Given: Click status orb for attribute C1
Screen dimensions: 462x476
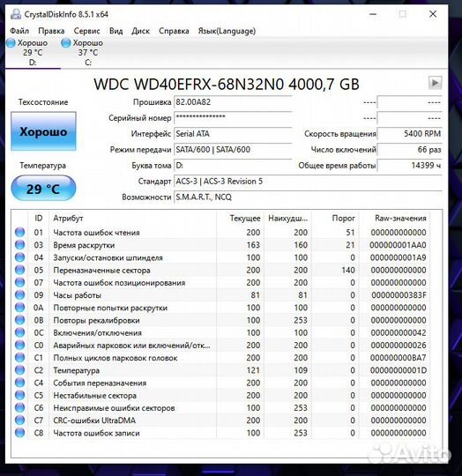Looking at the screenshot, I should [x=19, y=358].
